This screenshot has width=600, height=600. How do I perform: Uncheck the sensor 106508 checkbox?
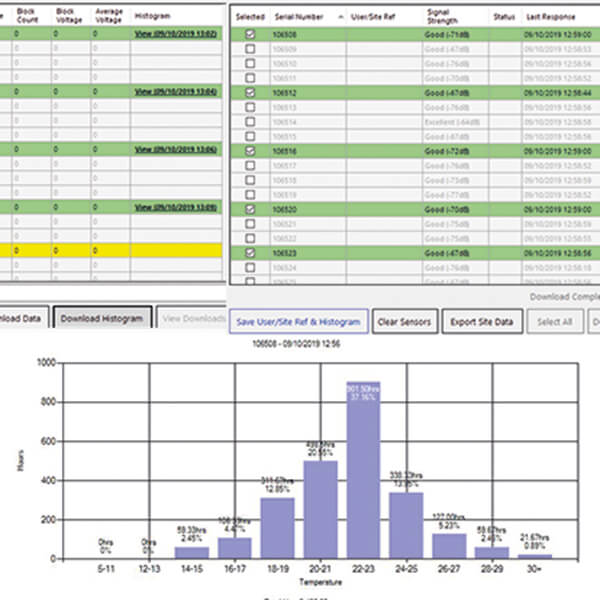pos(249,34)
